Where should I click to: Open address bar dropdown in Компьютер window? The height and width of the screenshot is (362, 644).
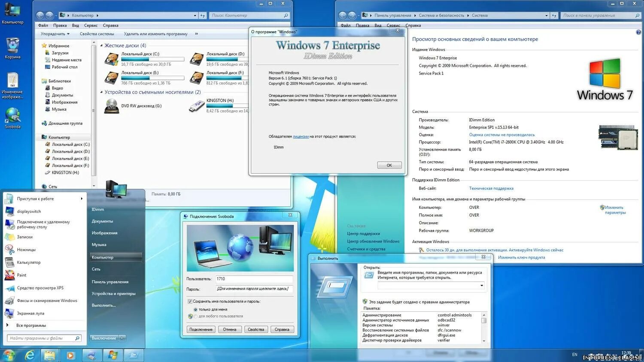click(x=195, y=15)
